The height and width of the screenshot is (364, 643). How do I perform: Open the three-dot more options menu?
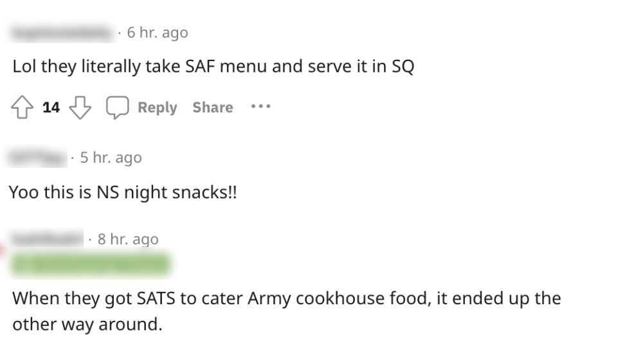click(x=260, y=107)
